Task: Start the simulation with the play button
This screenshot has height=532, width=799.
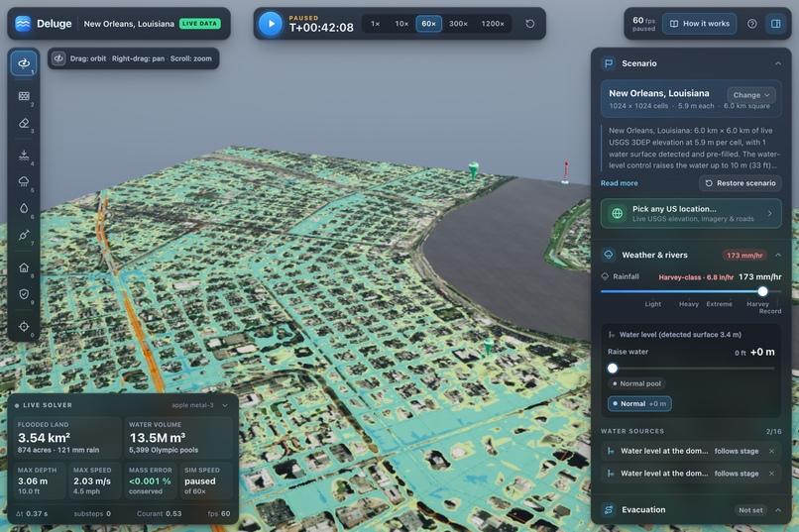Action: [271, 24]
